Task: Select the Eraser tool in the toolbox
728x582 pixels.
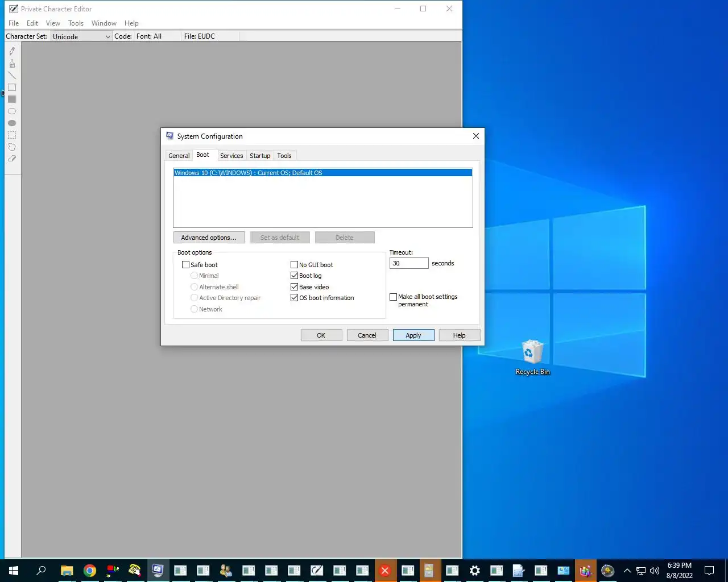Action: (12, 159)
